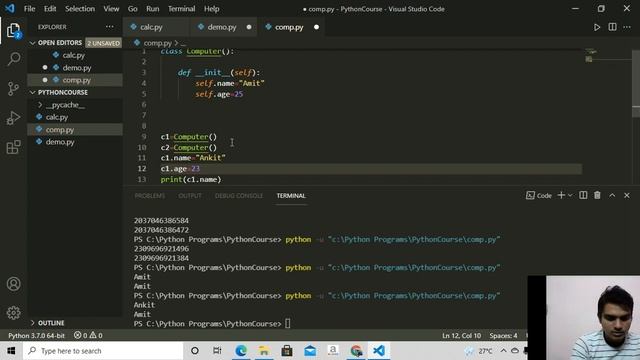Image resolution: width=640 pixels, height=360 pixels.
Task: Close demo.py tab via unsaved dot
Action: 249,27
